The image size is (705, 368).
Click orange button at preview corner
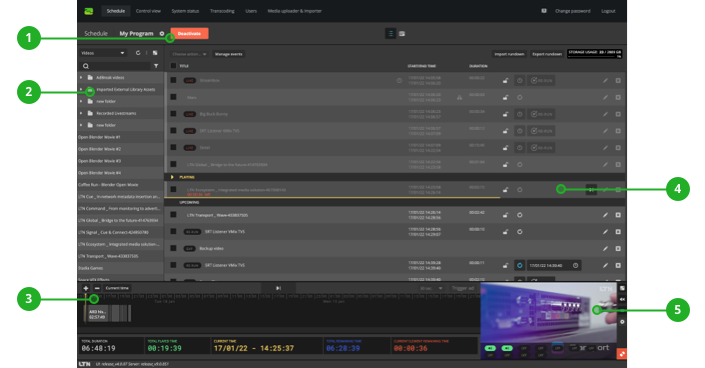tap(622, 354)
